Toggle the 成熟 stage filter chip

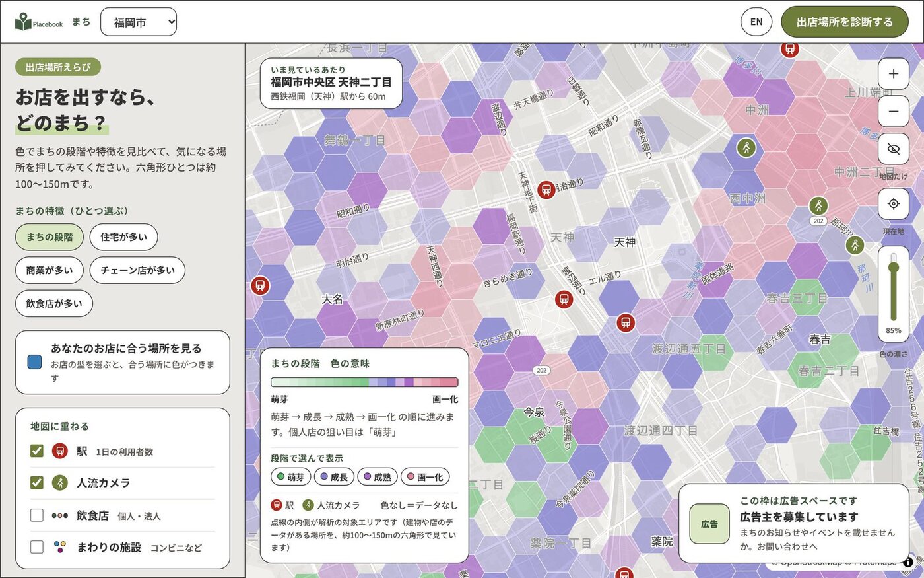pos(377,476)
